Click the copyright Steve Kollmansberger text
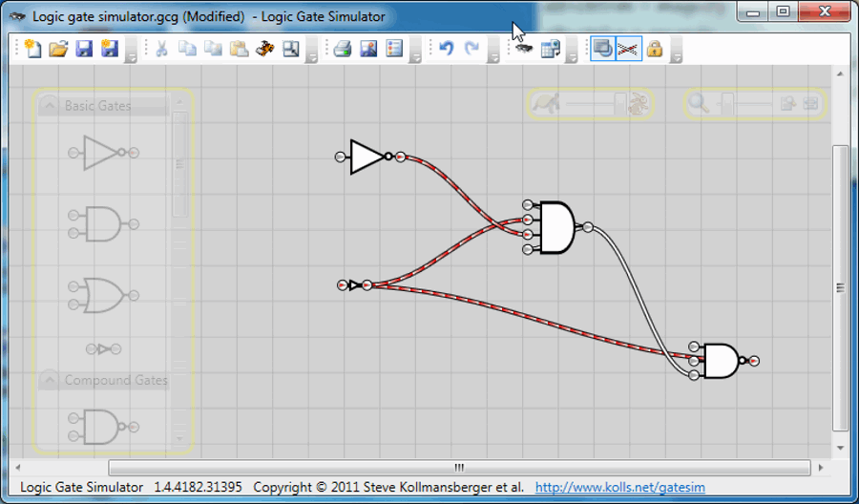859x504 pixels. point(388,487)
